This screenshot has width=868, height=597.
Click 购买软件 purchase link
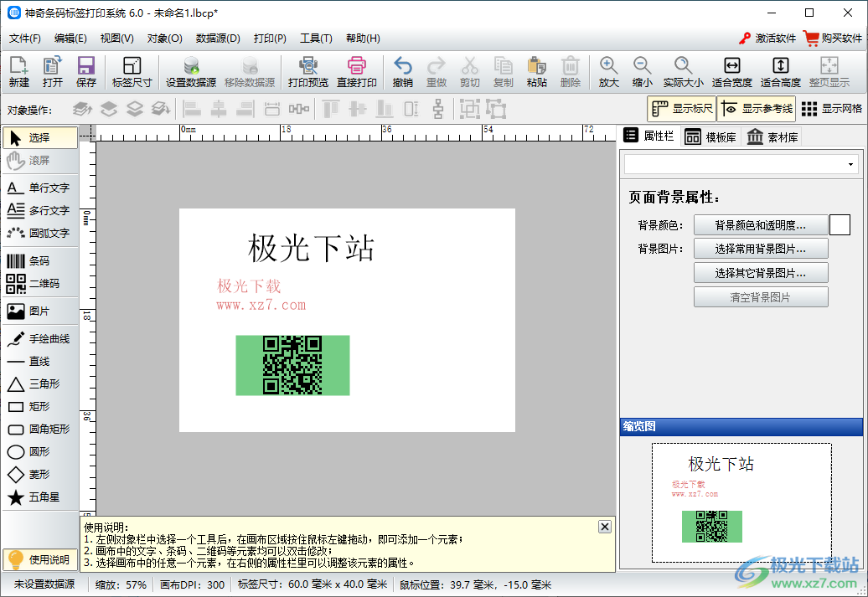(833, 39)
